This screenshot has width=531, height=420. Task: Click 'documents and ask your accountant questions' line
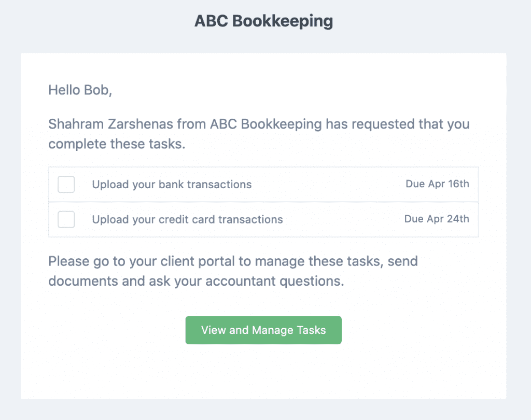tap(196, 281)
